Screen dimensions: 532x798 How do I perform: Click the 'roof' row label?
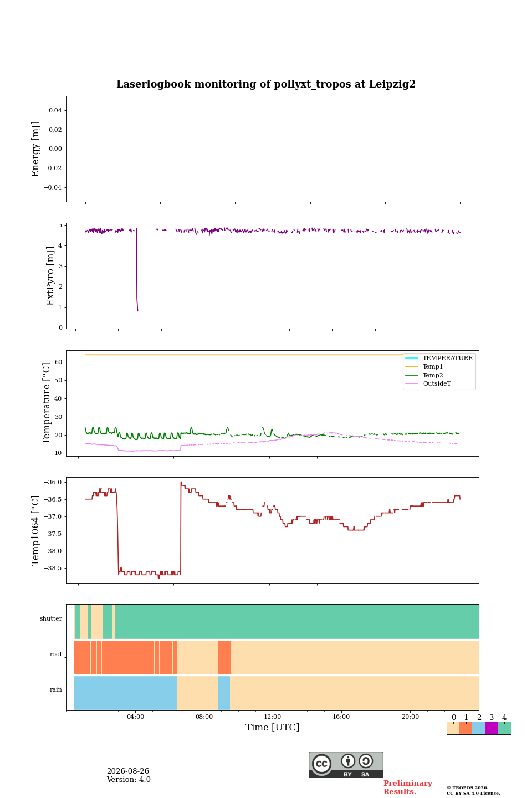(x=56, y=654)
